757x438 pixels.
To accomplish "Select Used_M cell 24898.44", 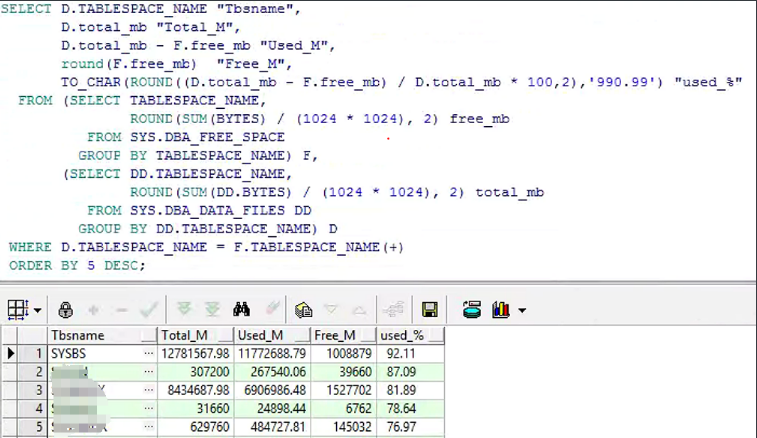I will pyautogui.click(x=272, y=409).
